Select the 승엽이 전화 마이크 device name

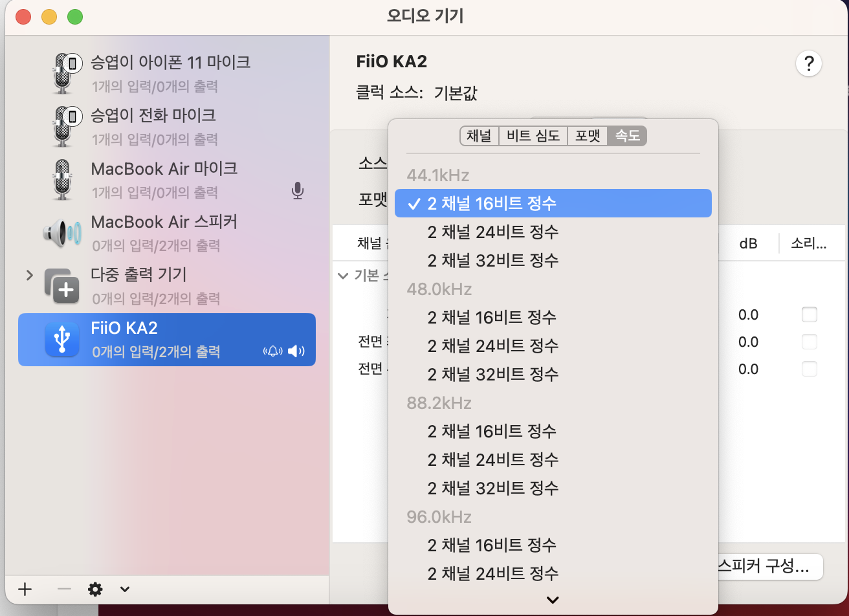pos(153,116)
